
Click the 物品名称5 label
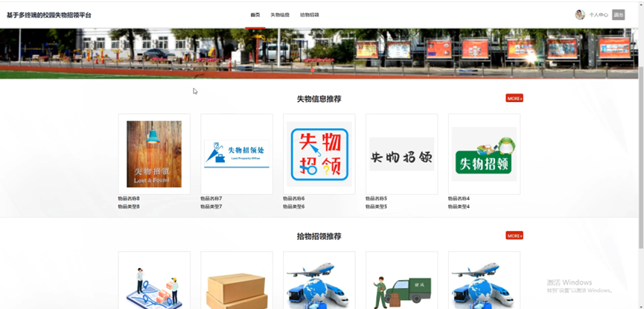pos(376,199)
